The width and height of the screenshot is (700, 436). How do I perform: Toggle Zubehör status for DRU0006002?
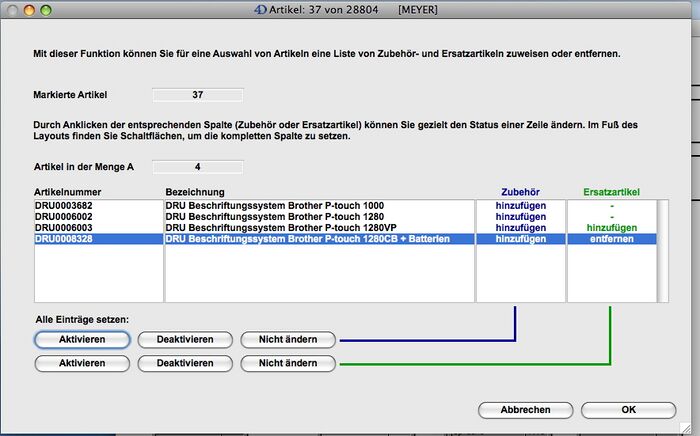pos(520,216)
